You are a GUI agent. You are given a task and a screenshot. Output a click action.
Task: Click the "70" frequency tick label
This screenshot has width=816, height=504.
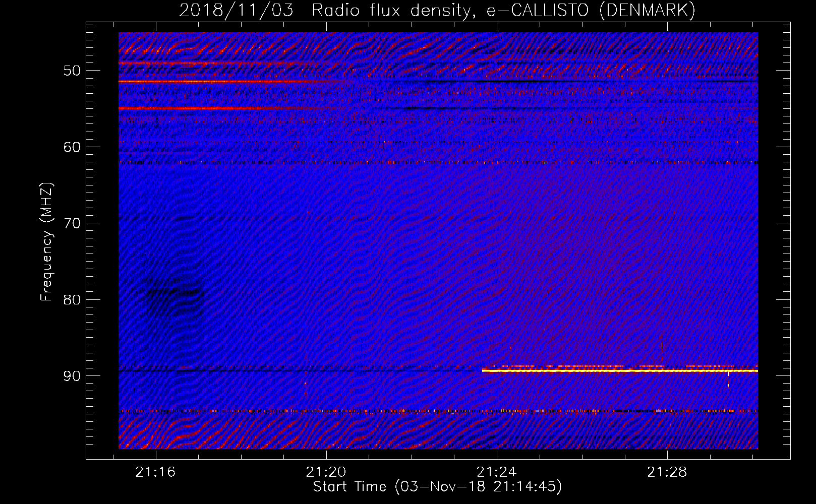point(72,223)
